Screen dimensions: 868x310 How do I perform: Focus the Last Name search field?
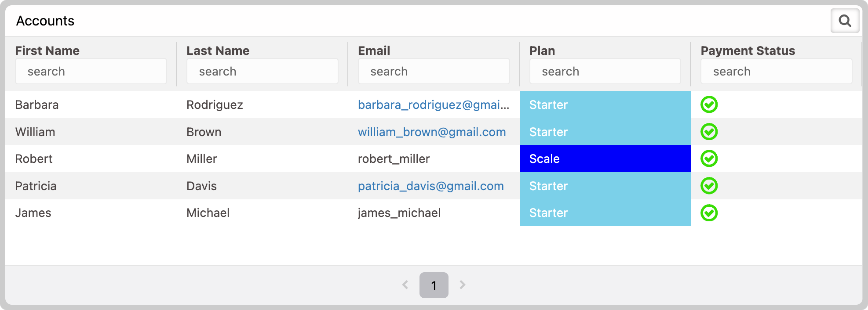tap(263, 71)
